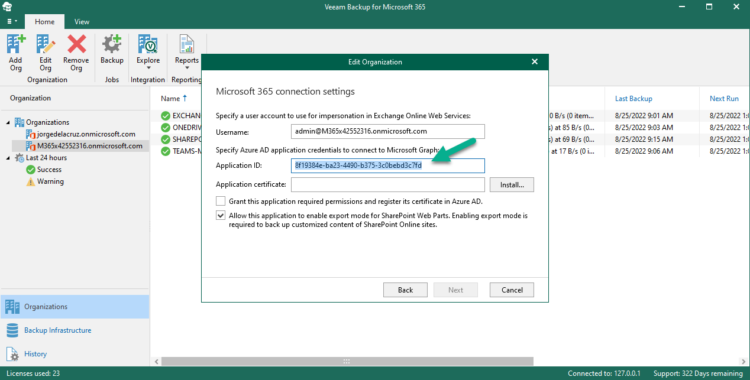This screenshot has height=380, width=750.
Task: Click the Veeam app icon in the title bar
Action: (8, 7)
